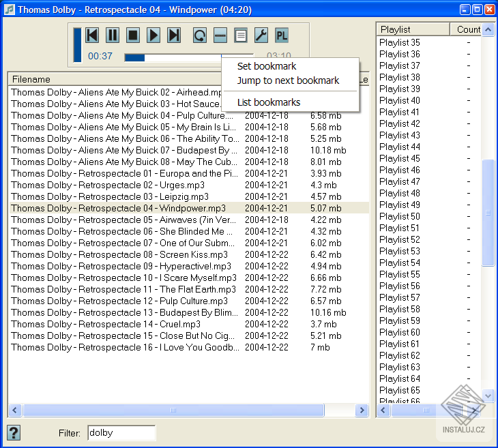This screenshot has height=448, width=498.
Task: Select Aliens Ate My Buick 05 - My Brain
Action: coord(189,127)
